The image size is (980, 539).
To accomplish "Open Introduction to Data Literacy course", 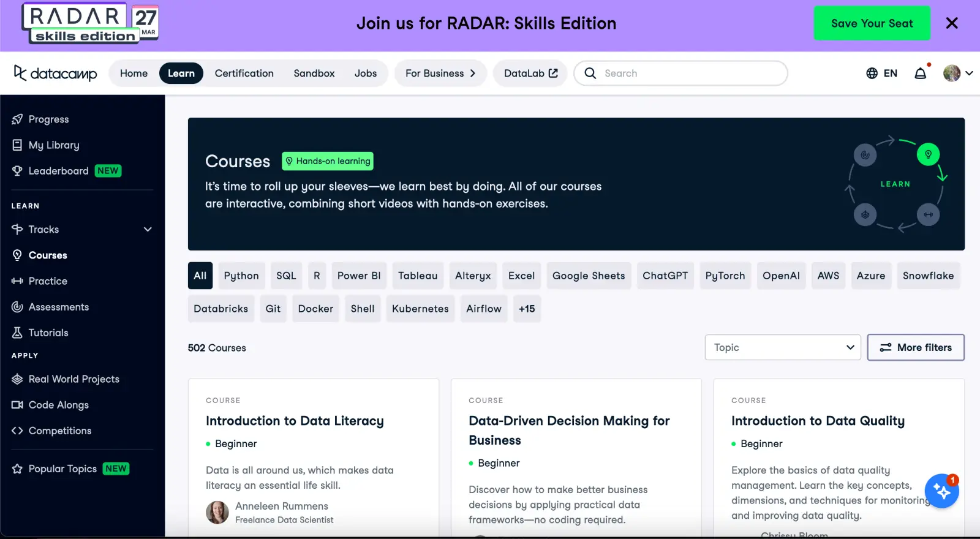I will pyautogui.click(x=295, y=421).
